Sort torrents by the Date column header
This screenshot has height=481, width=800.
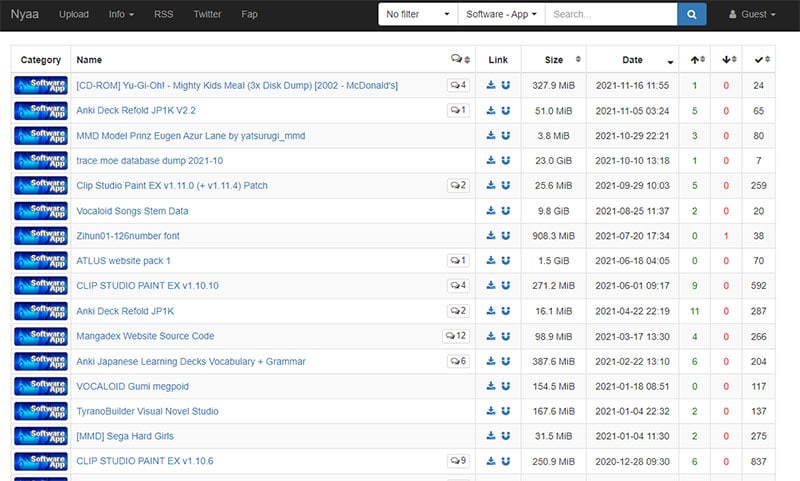[632, 60]
